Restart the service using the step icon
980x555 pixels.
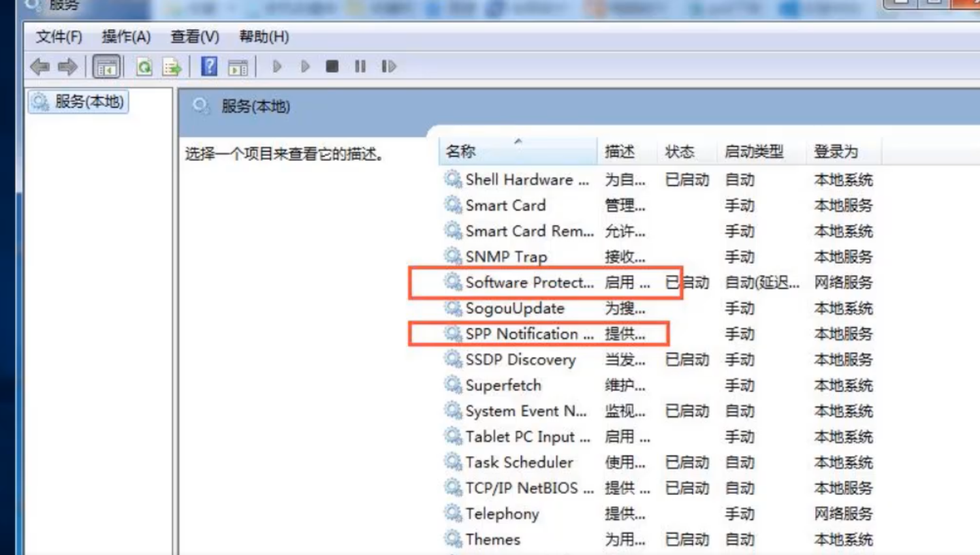[388, 66]
